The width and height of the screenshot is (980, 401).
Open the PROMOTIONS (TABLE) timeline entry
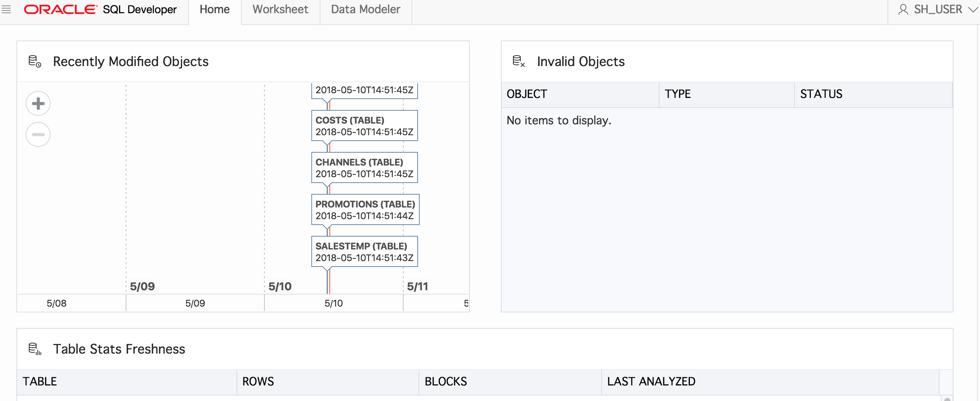365,210
